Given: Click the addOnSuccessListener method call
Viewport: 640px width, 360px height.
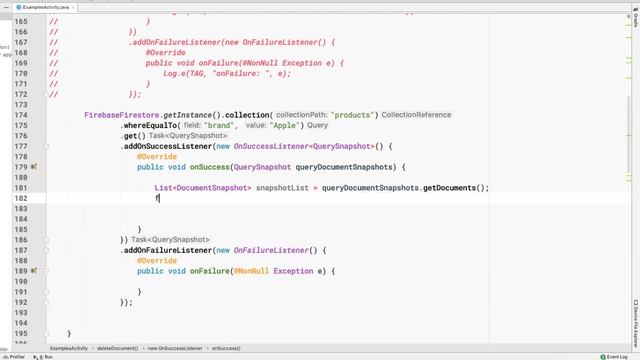Looking at the screenshot, I should click(168, 146).
